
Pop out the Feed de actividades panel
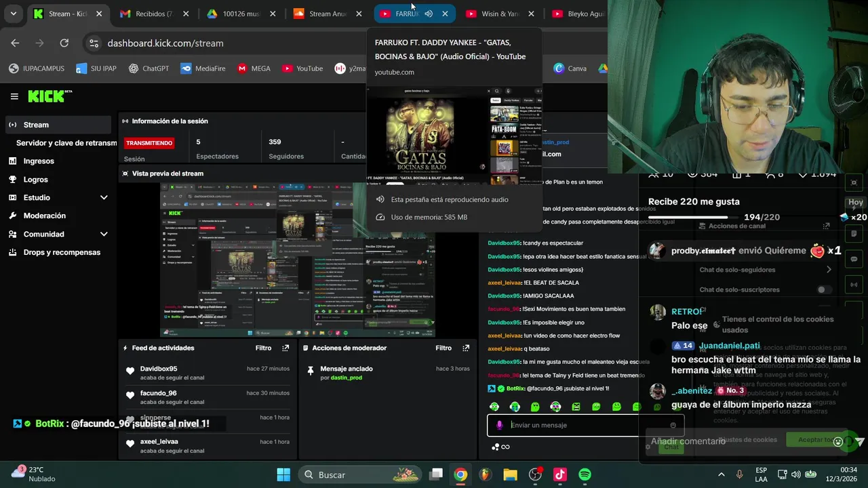point(285,348)
